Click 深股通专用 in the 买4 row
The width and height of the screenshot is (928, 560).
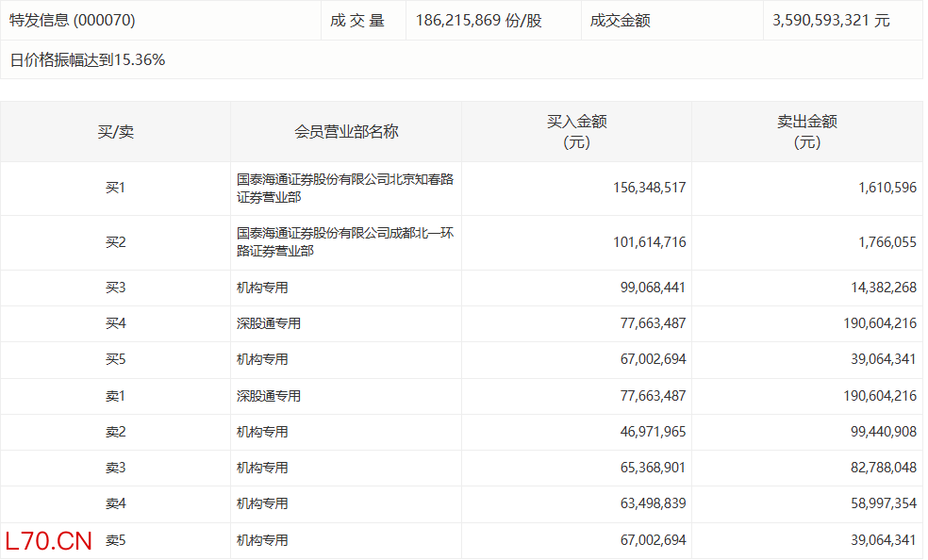269,323
